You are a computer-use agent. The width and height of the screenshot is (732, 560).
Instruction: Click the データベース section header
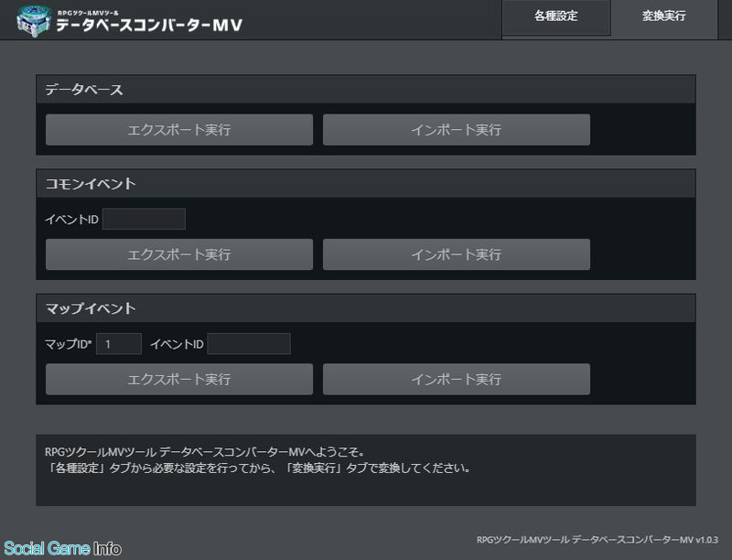tap(365, 89)
